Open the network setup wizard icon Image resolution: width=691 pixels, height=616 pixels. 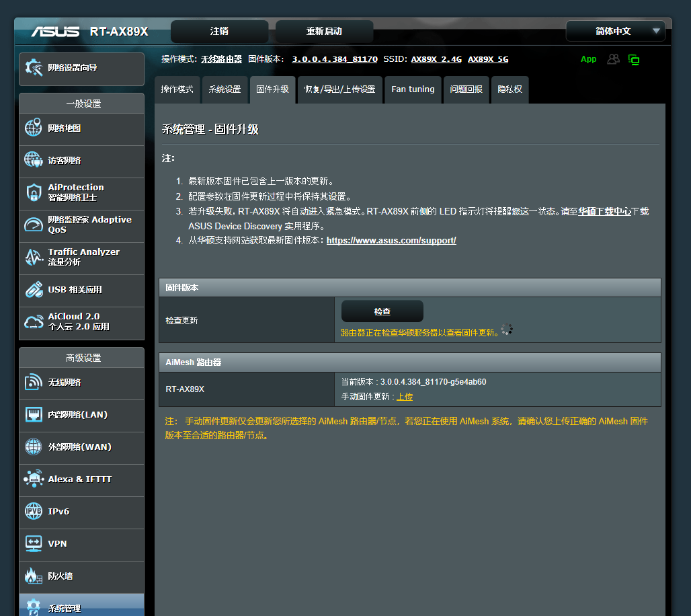coord(34,67)
